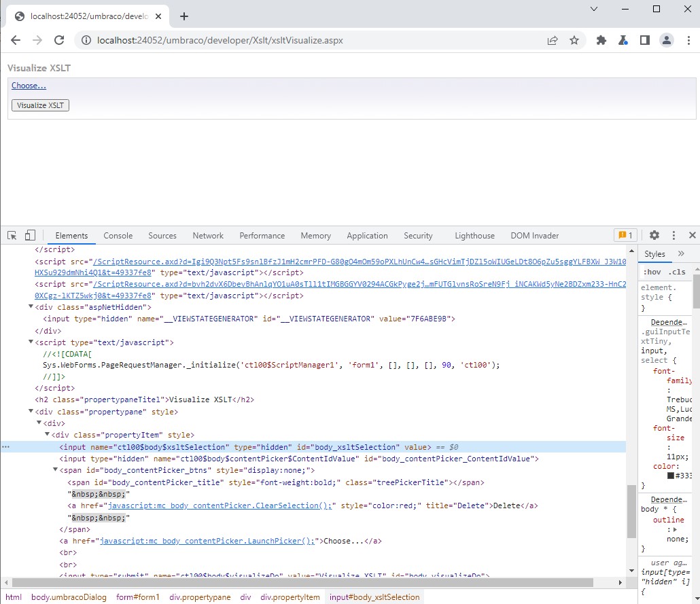Switch to the Sources tab

162,236
